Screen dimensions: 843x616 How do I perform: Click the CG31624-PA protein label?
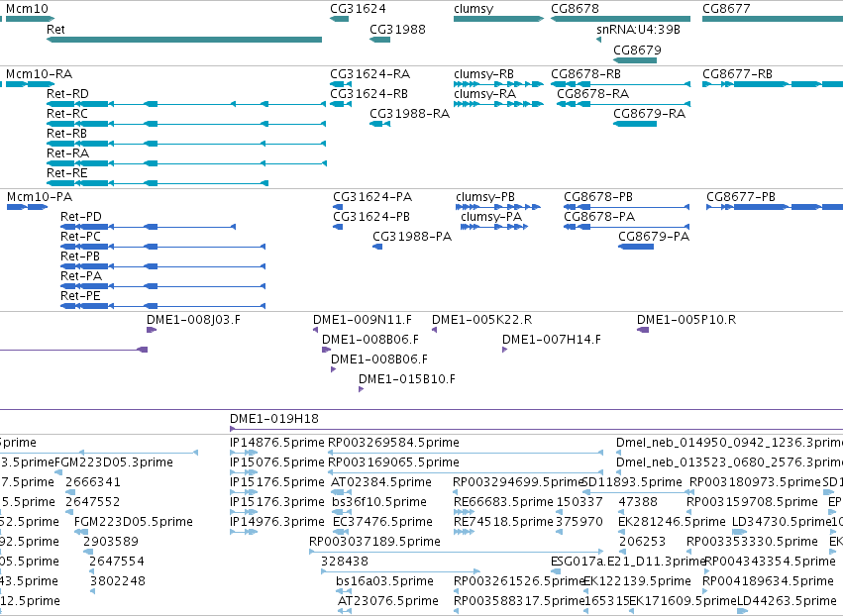[x=372, y=197]
